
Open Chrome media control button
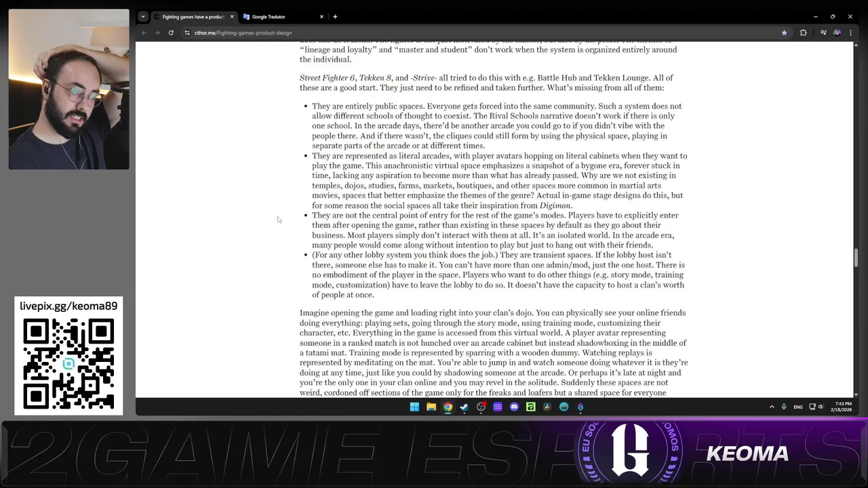[x=823, y=33]
